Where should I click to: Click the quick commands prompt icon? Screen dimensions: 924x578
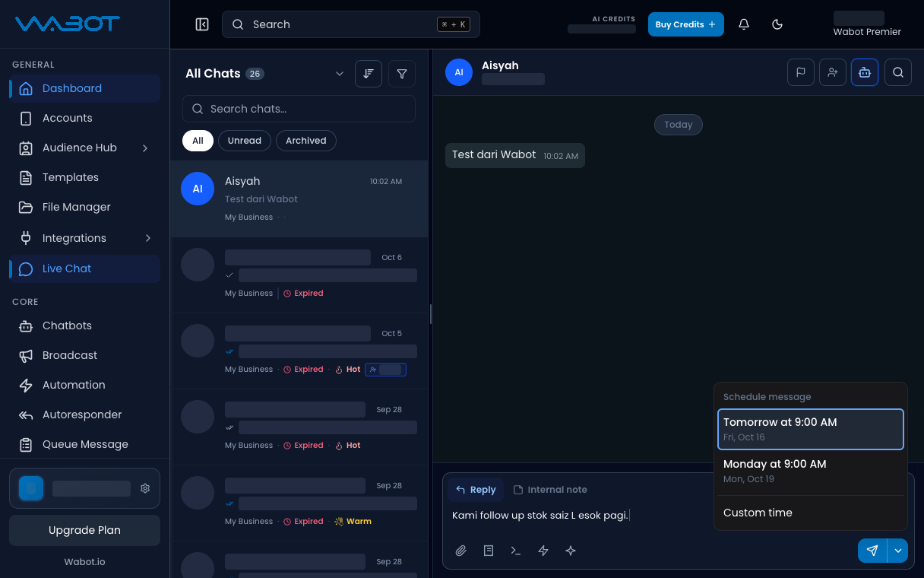tap(516, 551)
